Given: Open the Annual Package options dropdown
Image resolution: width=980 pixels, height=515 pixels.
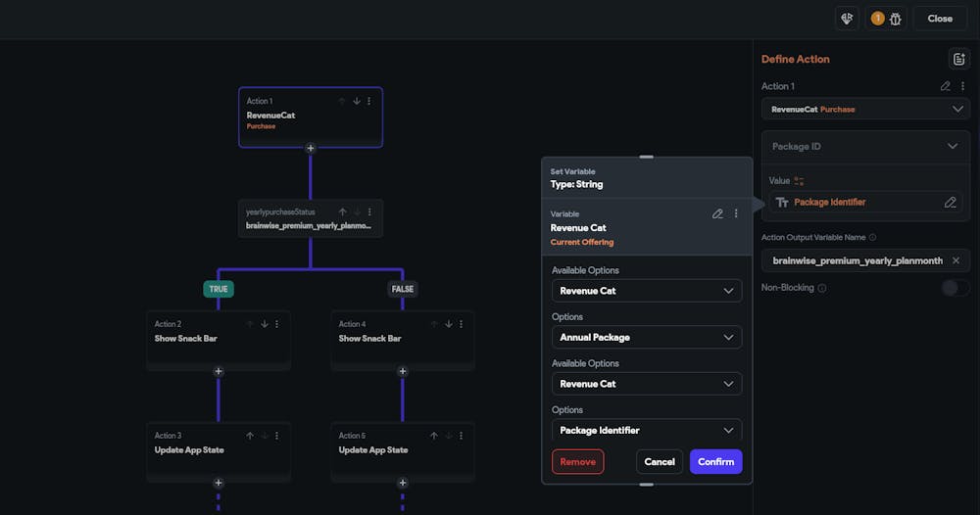Looking at the screenshot, I should pos(647,337).
